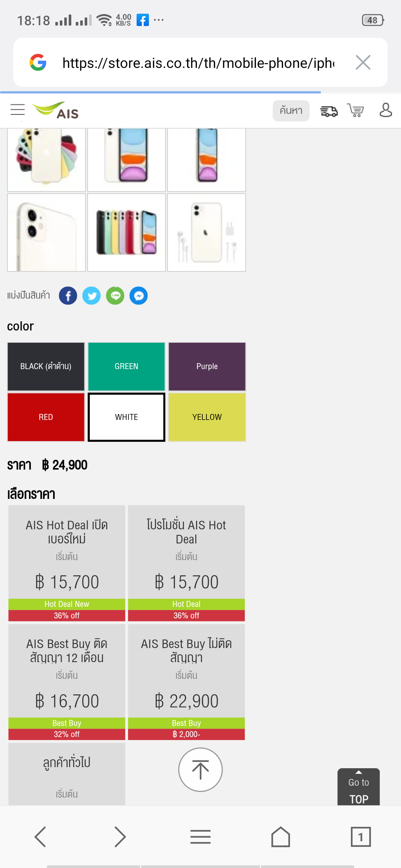
Task: Share product on Twitter
Action: 91,296
